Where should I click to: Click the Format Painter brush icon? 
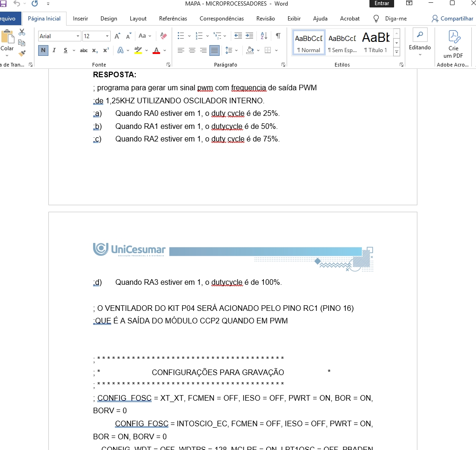pyautogui.click(x=22, y=53)
